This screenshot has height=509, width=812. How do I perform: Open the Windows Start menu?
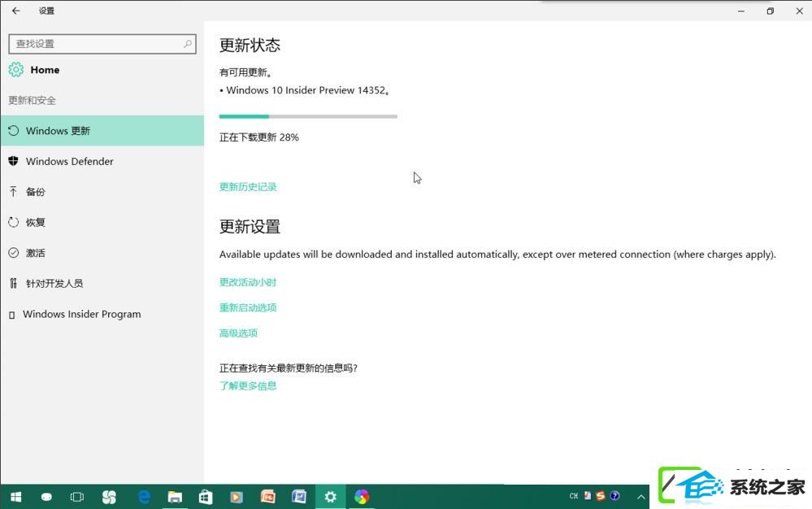[x=16, y=497]
